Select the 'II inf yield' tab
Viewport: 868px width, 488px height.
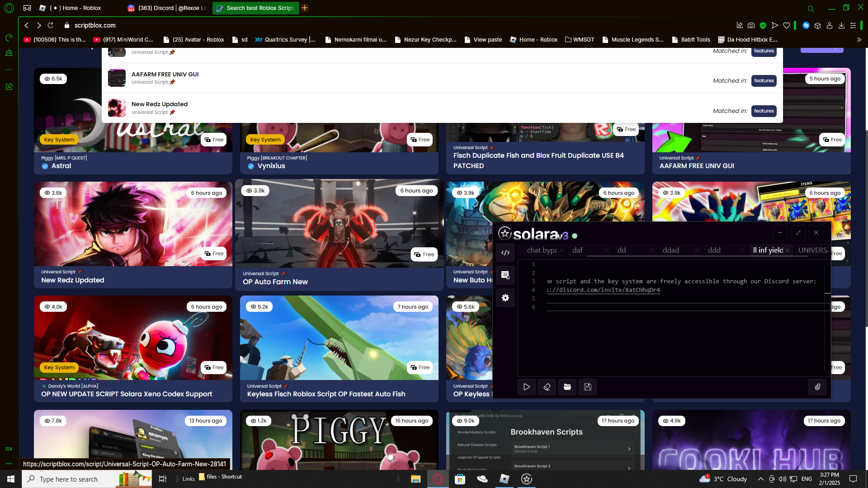coord(768,250)
